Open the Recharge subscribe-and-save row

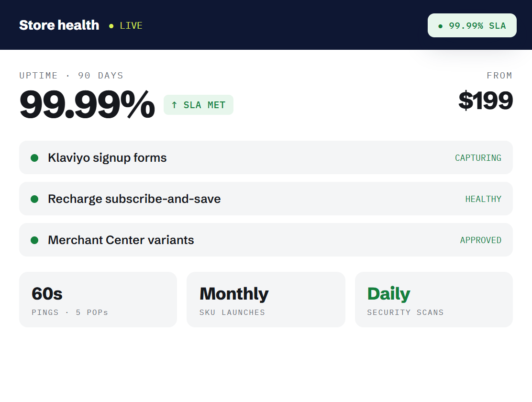click(266, 199)
